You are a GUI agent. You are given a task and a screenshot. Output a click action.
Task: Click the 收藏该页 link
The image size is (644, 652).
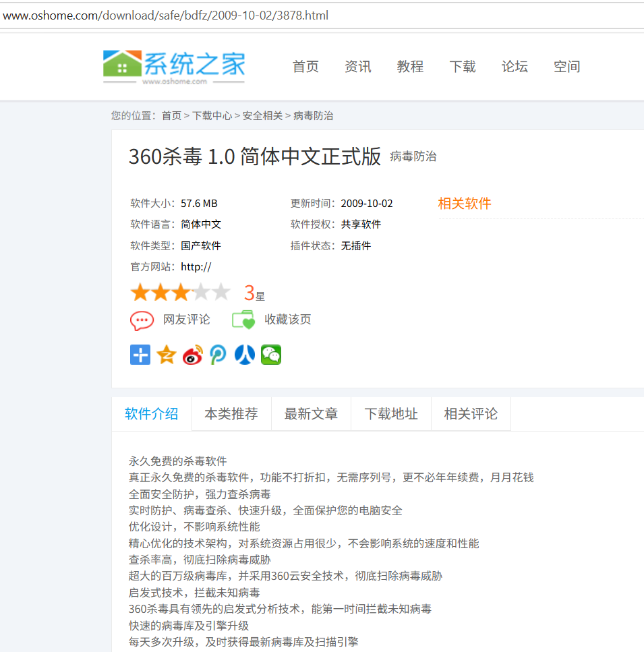click(x=288, y=320)
